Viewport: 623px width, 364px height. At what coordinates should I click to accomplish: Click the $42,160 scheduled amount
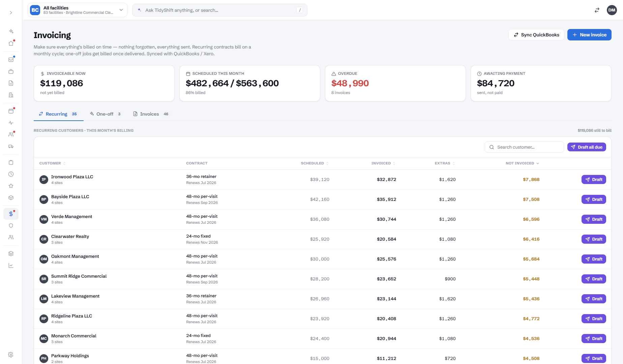pyautogui.click(x=320, y=200)
